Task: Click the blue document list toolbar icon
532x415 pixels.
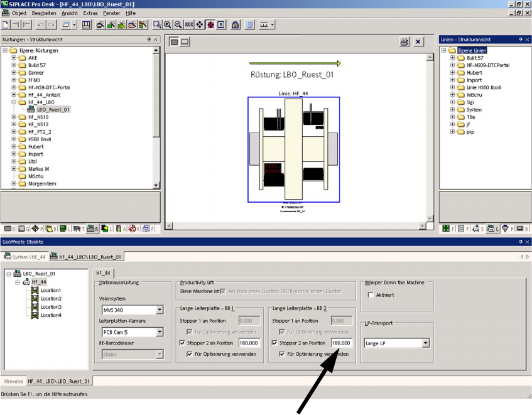Action: pos(250,24)
